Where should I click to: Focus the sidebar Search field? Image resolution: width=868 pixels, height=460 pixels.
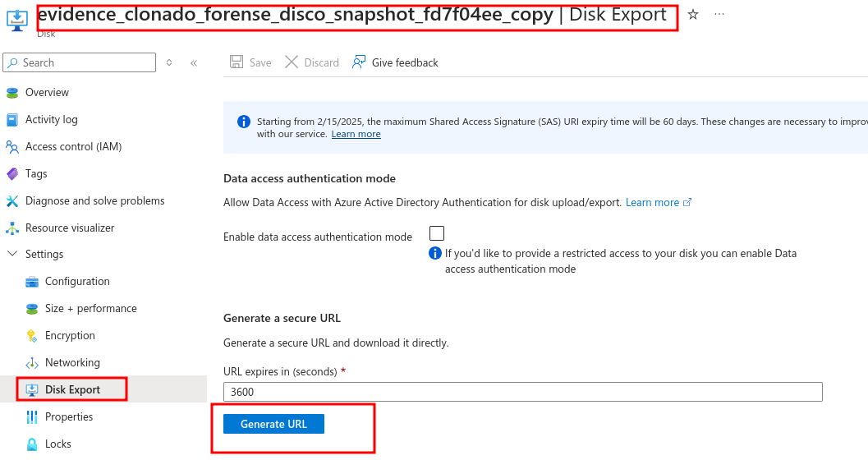[x=79, y=62]
